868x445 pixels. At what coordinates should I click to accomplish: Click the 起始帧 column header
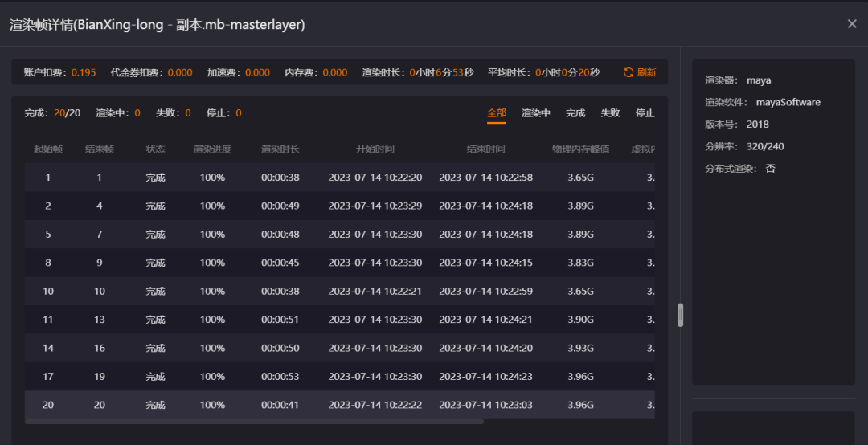[x=48, y=149]
